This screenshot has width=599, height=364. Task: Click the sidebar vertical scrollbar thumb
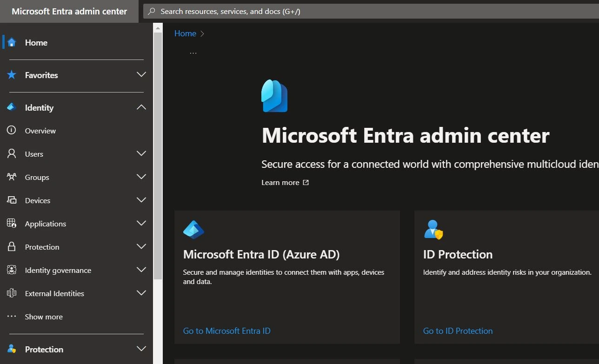point(158,156)
